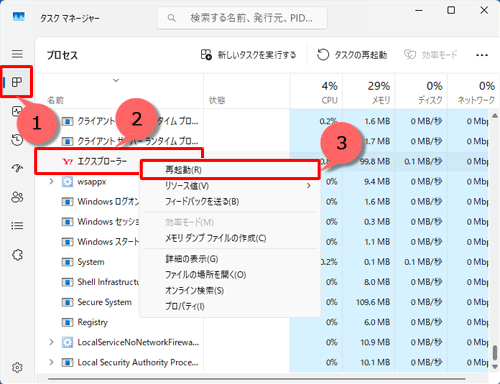Open the リソース値(V) submenu
Image resolution: width=500 pixels, height=384 pixels.
pos(230,186)
